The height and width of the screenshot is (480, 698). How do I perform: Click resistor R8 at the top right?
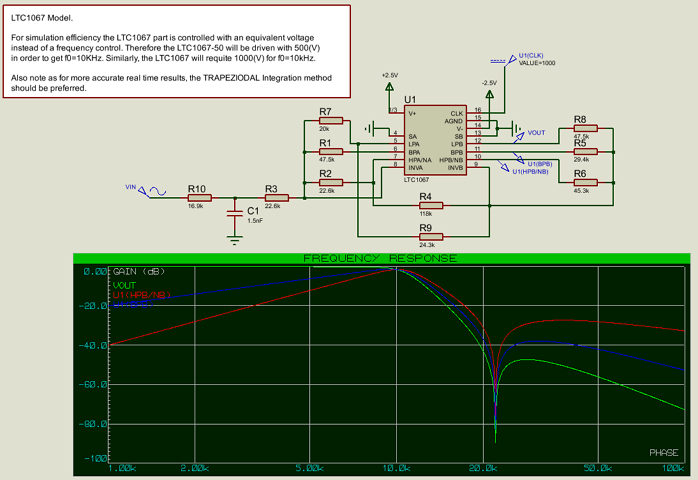(580, 128)
